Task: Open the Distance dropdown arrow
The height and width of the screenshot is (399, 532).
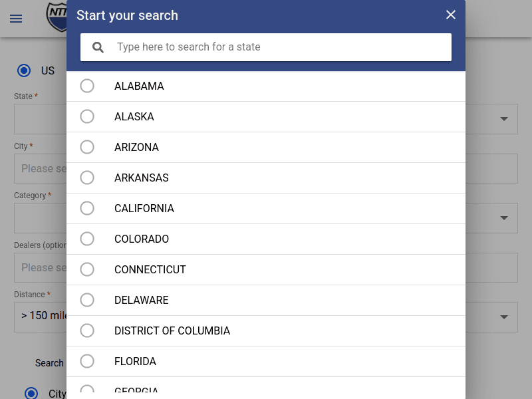Action: coord(504,317)
